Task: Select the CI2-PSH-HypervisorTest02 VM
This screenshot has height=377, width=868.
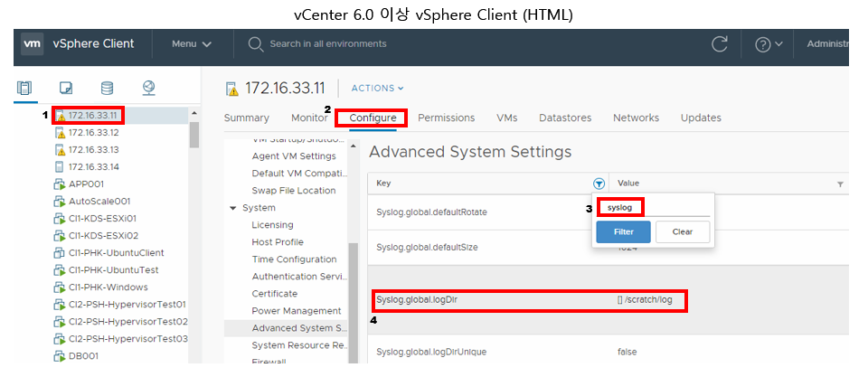Action: pyautogui.click(x=127, y=321)
